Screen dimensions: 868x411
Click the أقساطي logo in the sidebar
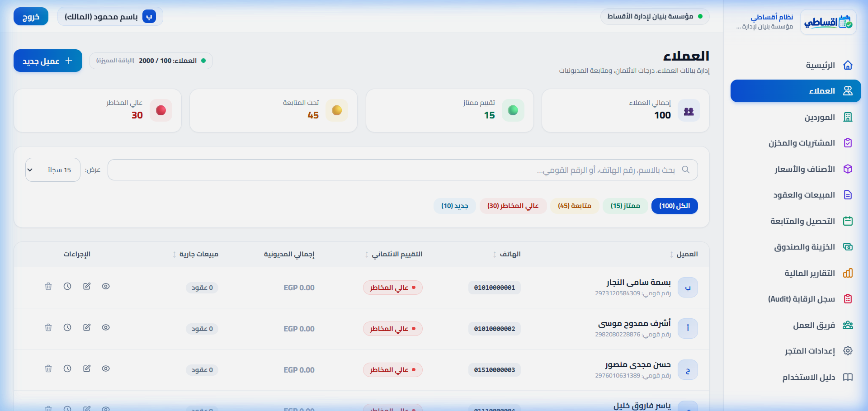(x=828, y=22)
